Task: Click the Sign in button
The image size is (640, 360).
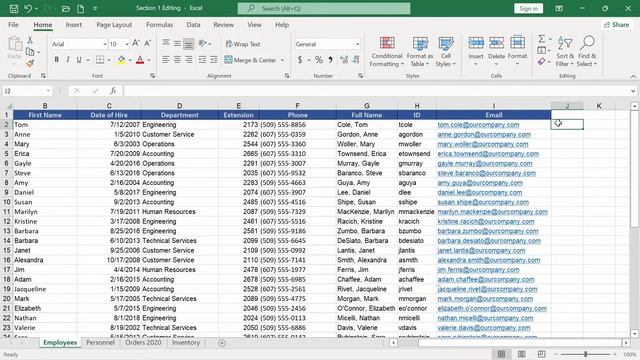Action: coord(529,8)
